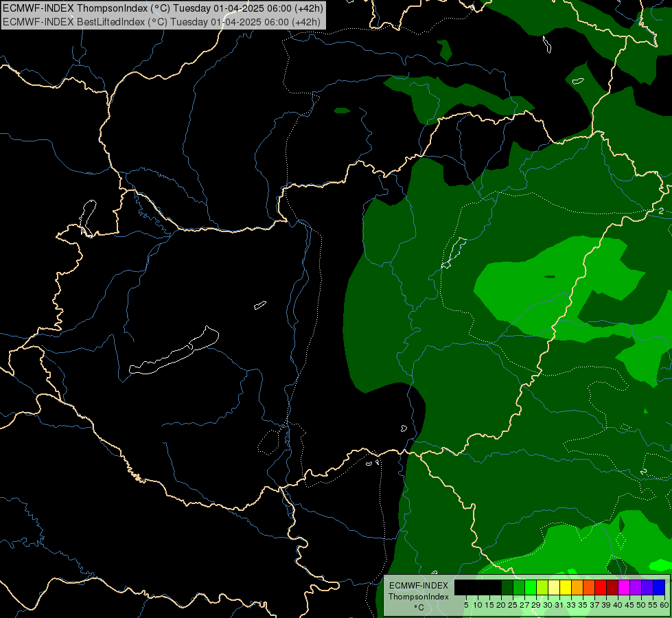Click the legend tick value 40
Image resolution: width=672 pixels, height=618 pixels.
coord(618,605)
